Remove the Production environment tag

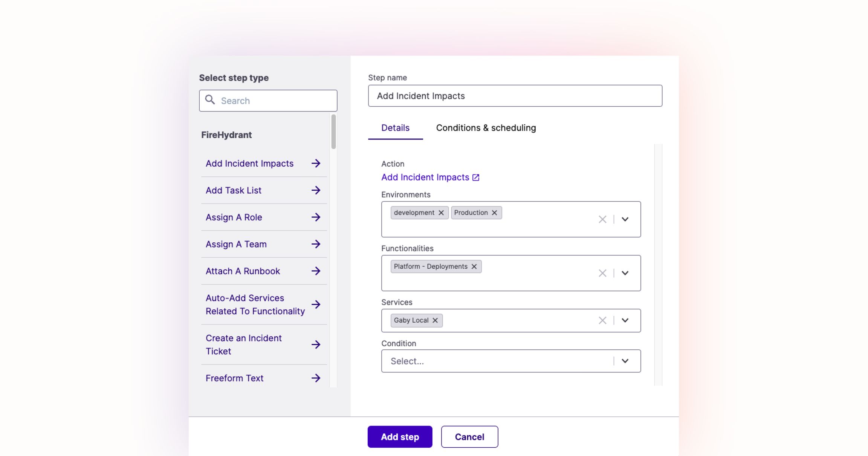click(x=494, y=213)
